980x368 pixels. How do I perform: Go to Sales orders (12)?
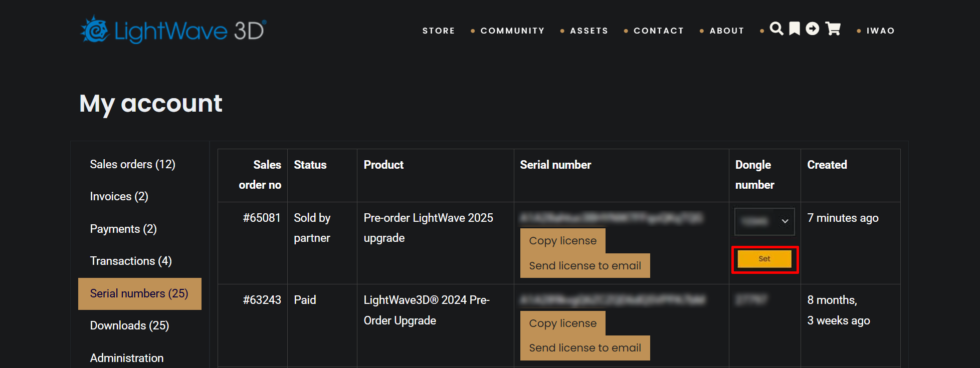click(133, 164)
